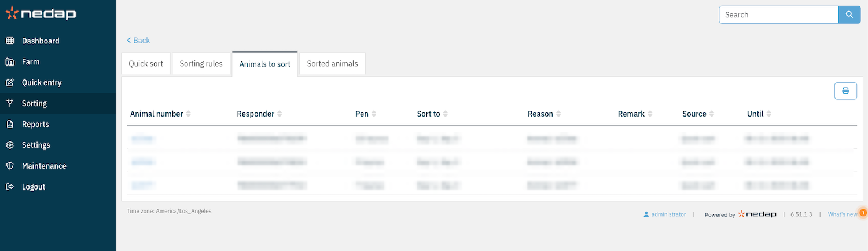Sort table by Animal number column
The image size is (868, 251).
(x=157, y=114)
